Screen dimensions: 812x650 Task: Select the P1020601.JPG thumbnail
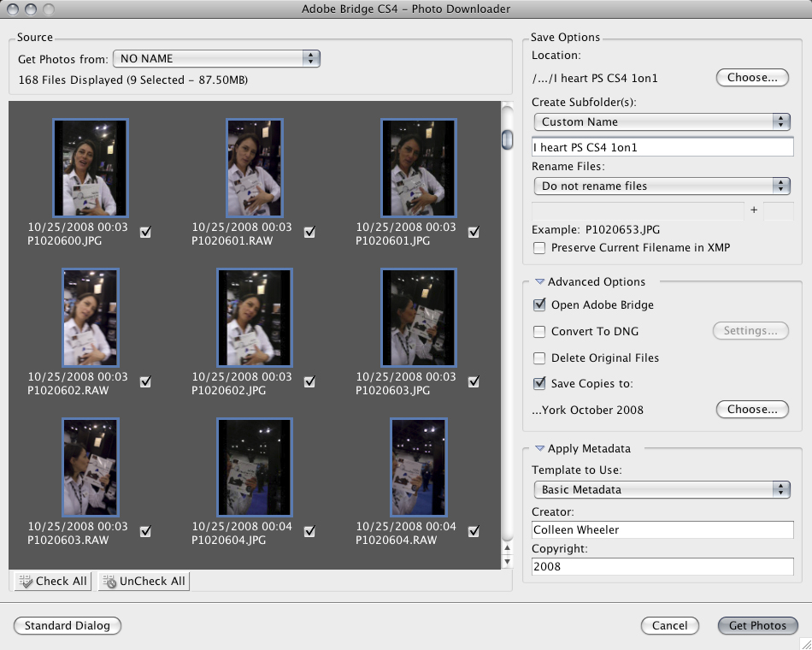pyautogui.click(x=419, y=168)
